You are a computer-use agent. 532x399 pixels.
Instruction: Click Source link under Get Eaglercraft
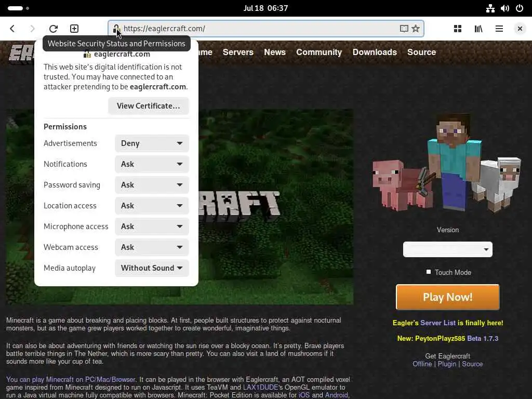(x=472, y=364)
